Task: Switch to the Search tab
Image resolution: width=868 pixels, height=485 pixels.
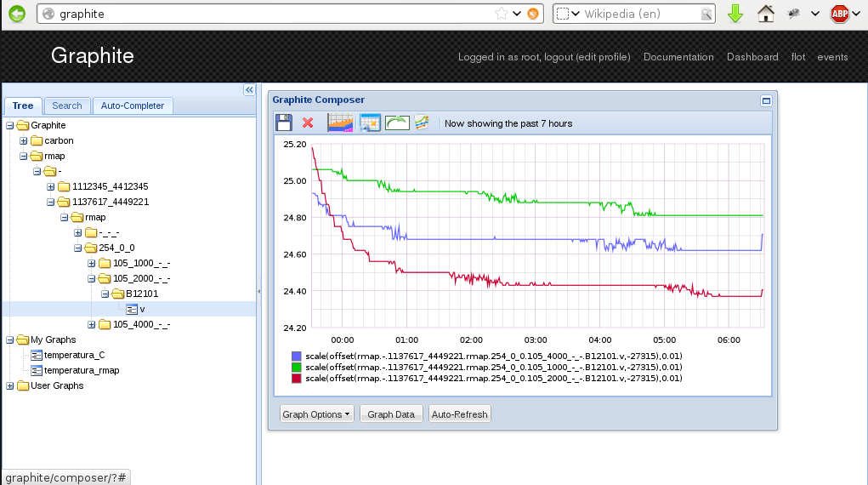Action: 67,106
